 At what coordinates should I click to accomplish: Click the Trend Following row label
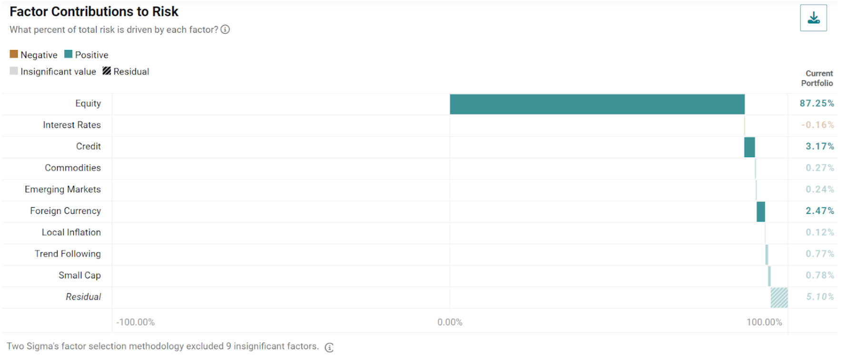[68, 253]
